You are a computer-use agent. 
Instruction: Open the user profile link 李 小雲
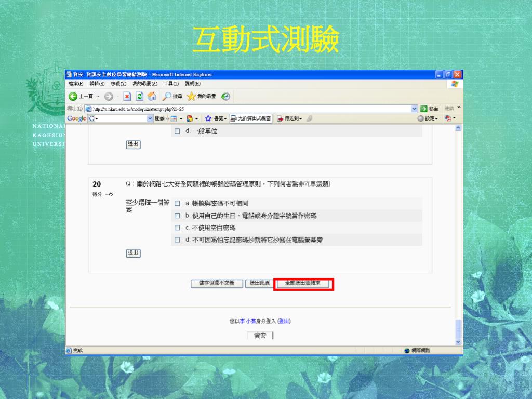pos(248,321)
